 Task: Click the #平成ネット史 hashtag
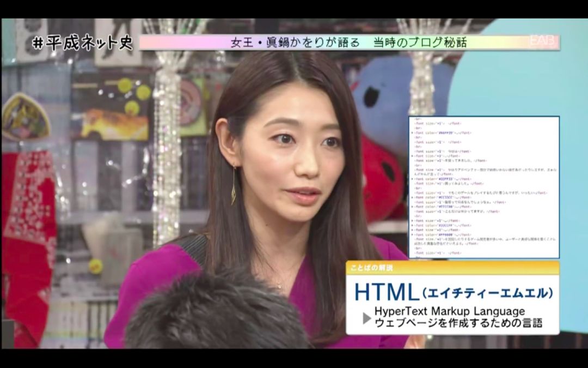82,43
